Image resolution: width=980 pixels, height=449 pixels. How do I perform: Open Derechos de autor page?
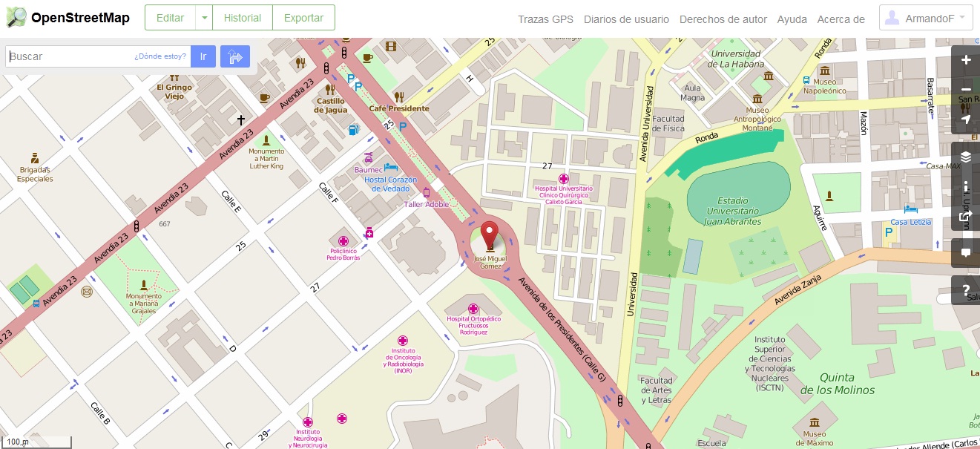[x=723, y=19]
